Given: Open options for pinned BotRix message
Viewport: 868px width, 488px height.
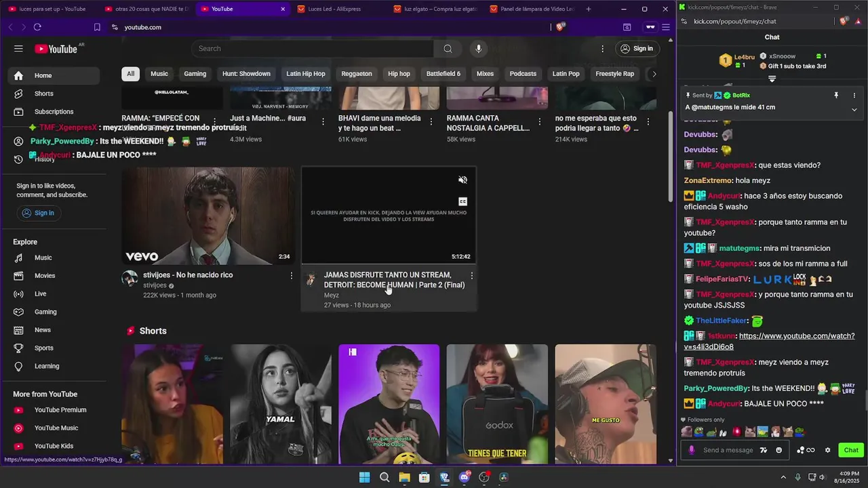Looking at the screenshot, I should tap(854, 96).
